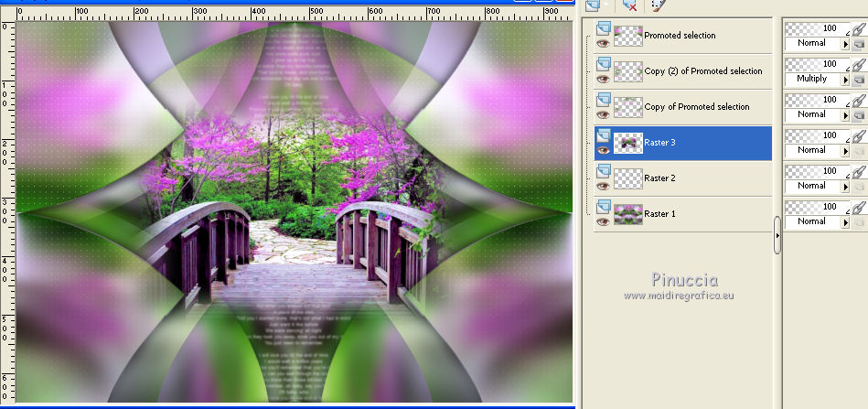
Task: Click the Edit Selection brush icon in Layers toolbar
Action: click(658, 5)
